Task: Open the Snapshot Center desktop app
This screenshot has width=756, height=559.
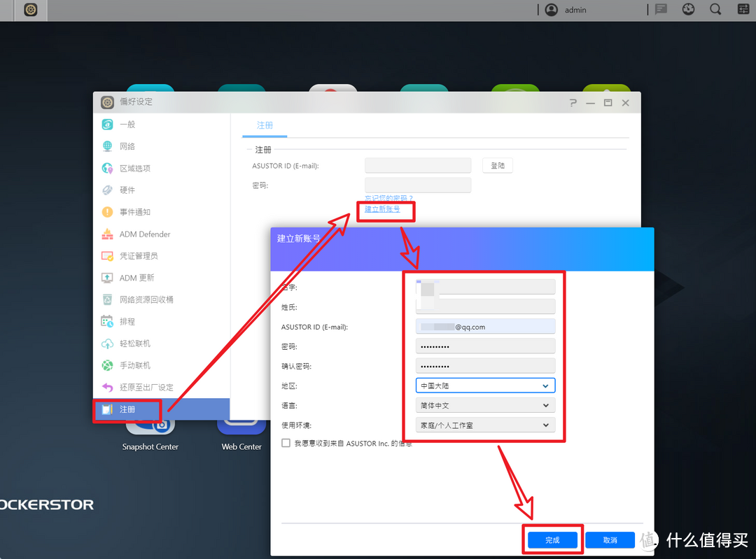Action: click(150, 427)
